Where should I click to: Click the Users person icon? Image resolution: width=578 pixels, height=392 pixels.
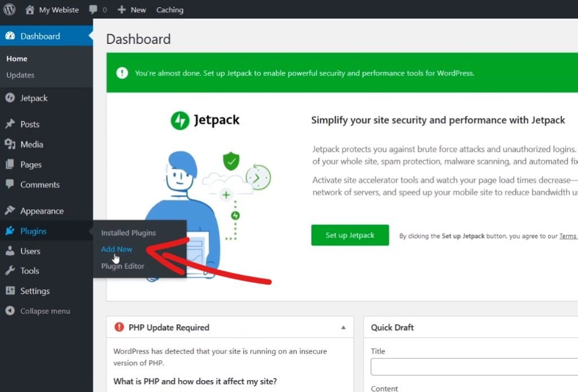10,251
